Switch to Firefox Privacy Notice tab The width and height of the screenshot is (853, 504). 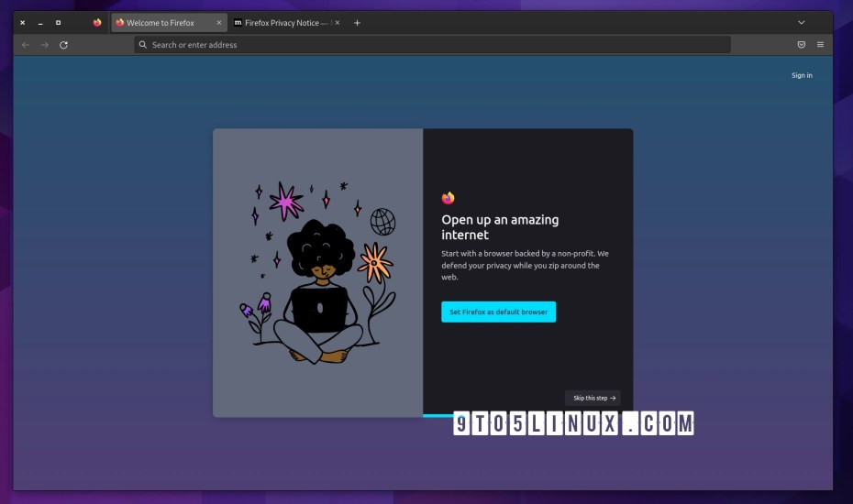[287, 23]
